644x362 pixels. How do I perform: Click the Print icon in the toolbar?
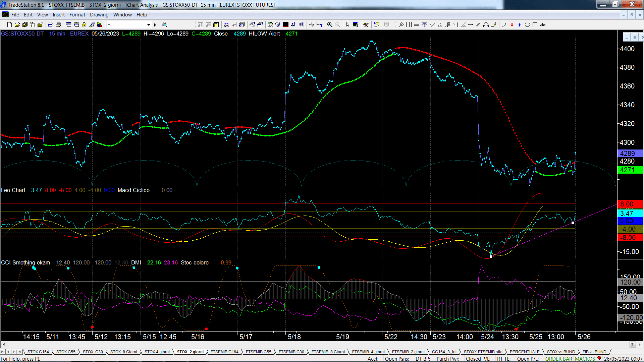pos(58,24)
